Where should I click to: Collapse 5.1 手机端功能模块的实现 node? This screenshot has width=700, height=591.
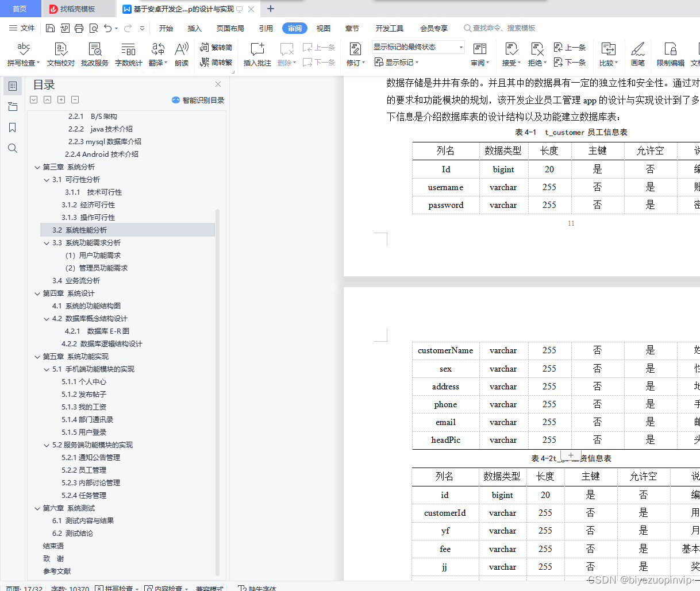(x=47, y=369)
